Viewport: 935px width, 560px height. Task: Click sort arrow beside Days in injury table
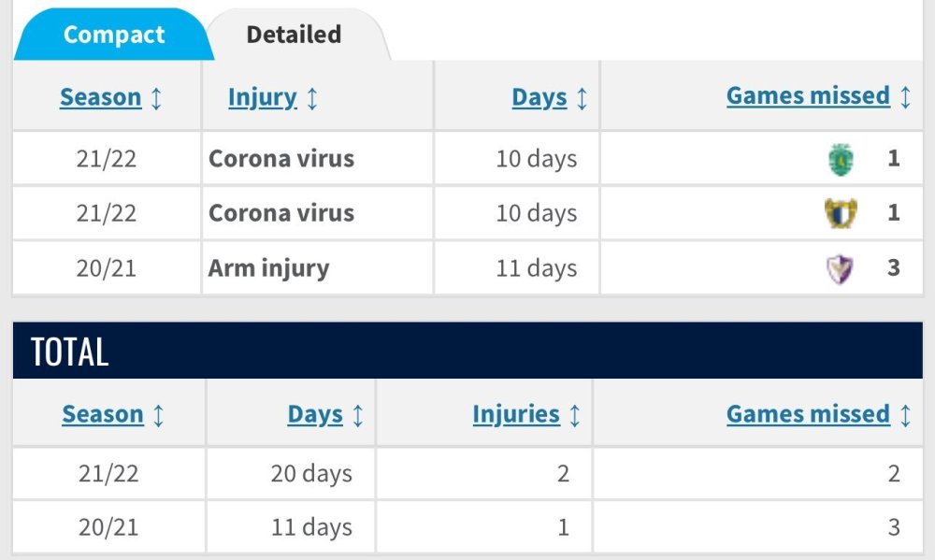pos(583,98)
